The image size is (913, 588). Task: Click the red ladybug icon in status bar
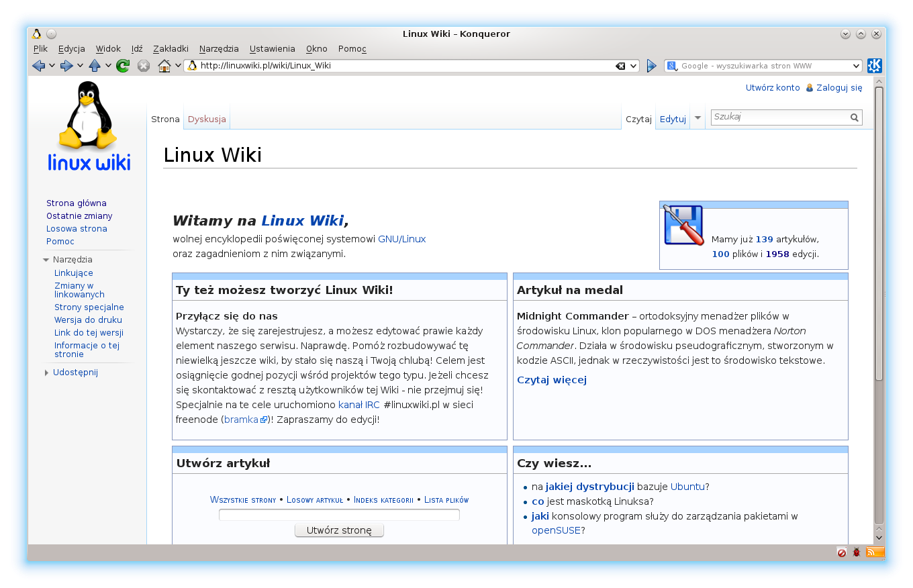[x=857, y=552]
